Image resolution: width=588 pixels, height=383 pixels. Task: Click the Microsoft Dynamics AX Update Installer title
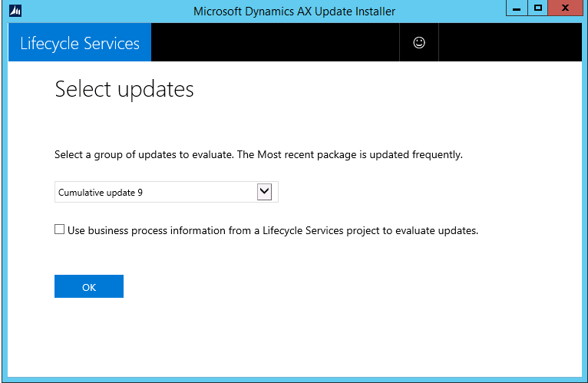point(294,12)
